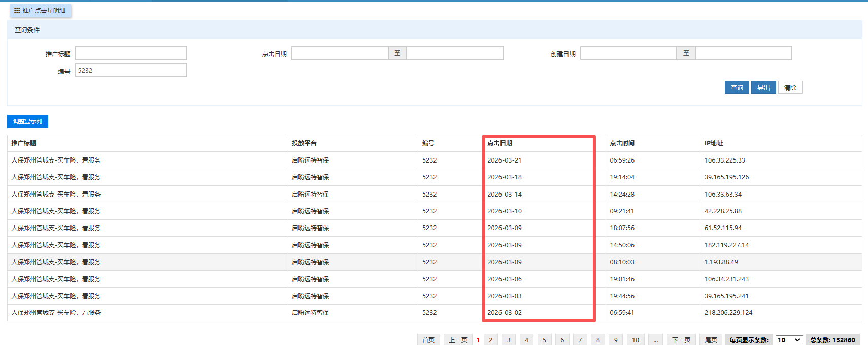Open the 推广点击量明细 tab
This screenshot has width=868, height=355.
coord(40,11)
